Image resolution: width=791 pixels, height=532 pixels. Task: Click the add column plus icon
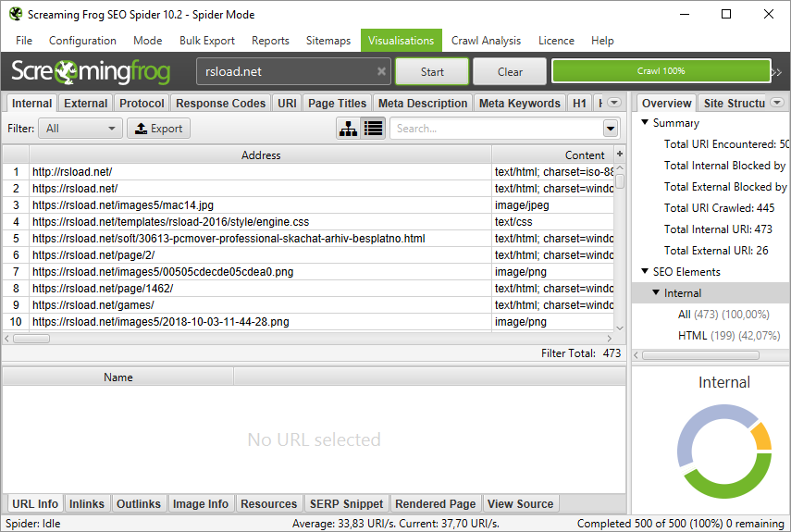tap(620, 154)
